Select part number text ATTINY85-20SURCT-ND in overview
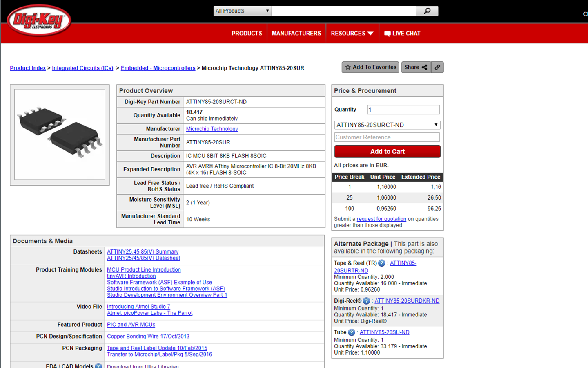 pyautogui.click(x=216, y=102)
